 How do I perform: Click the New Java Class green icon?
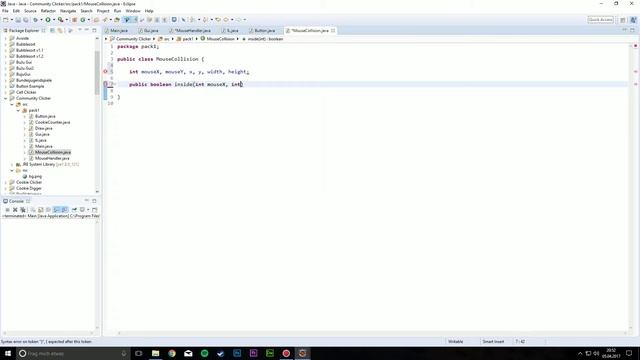pos(83,20)
